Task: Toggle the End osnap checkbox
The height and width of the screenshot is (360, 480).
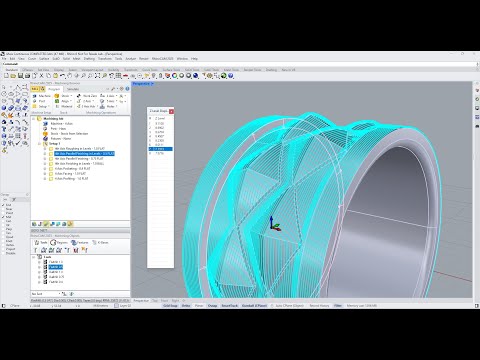Action: (4, 205)
